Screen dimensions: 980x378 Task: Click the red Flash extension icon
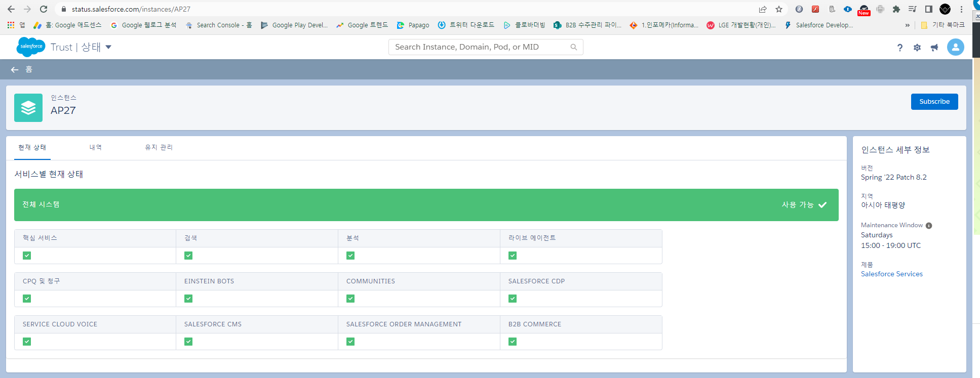(x=815, y=9)
